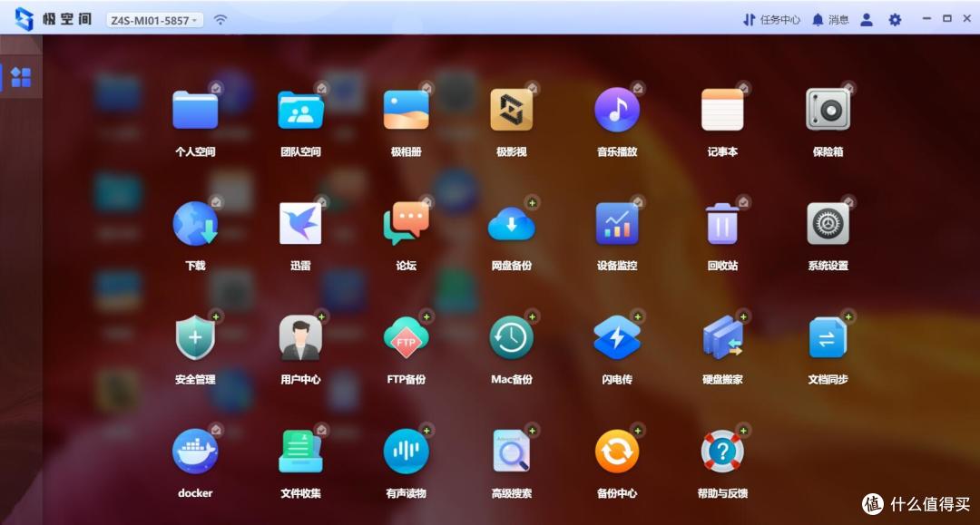Toggle the pin badge on 设备监控
This screenshot has height=525, width=980.
tap(638, 201)
